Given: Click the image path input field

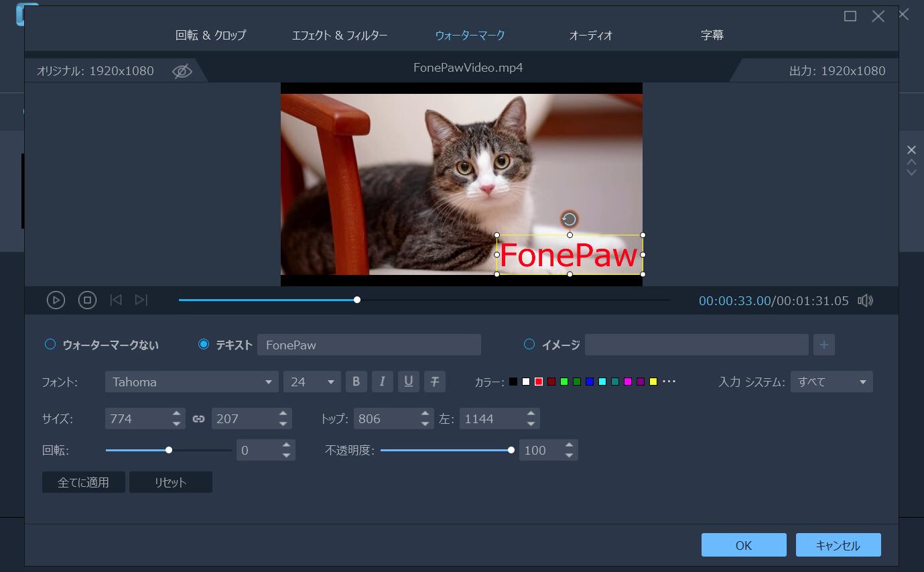Looking at the screenshot, I should (697, 345).
